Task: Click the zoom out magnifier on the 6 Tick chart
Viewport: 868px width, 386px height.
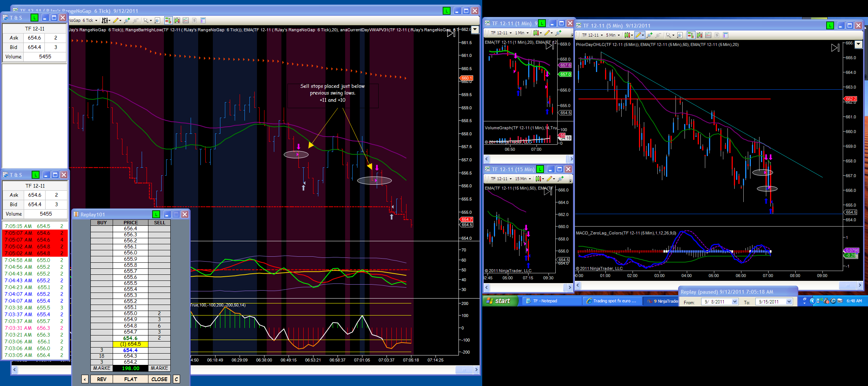Action: (136, 20)
